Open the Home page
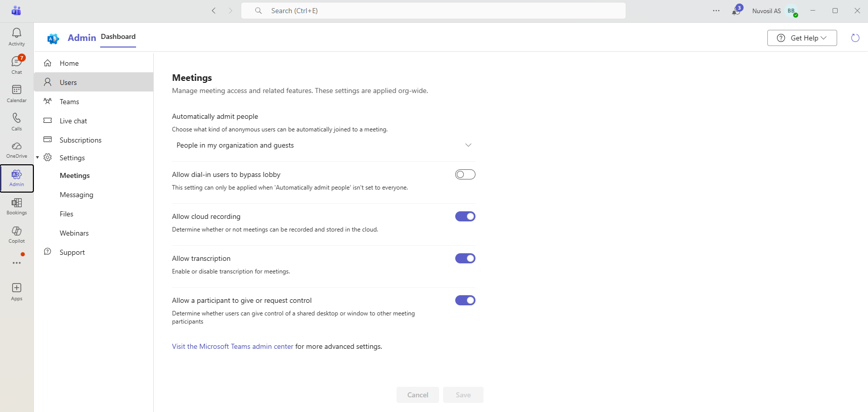 pos(94,63)
